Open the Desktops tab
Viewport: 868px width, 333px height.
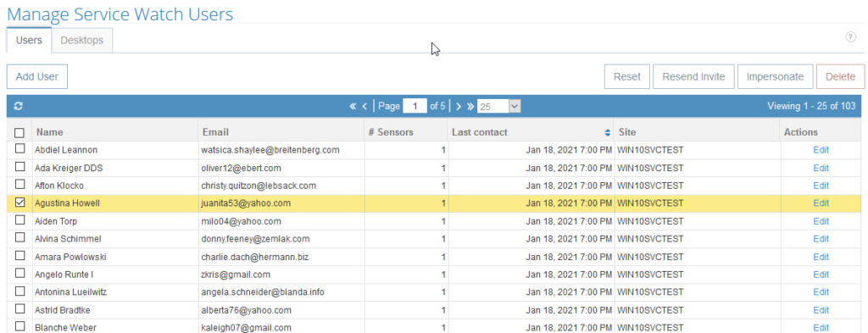[82, 41]
